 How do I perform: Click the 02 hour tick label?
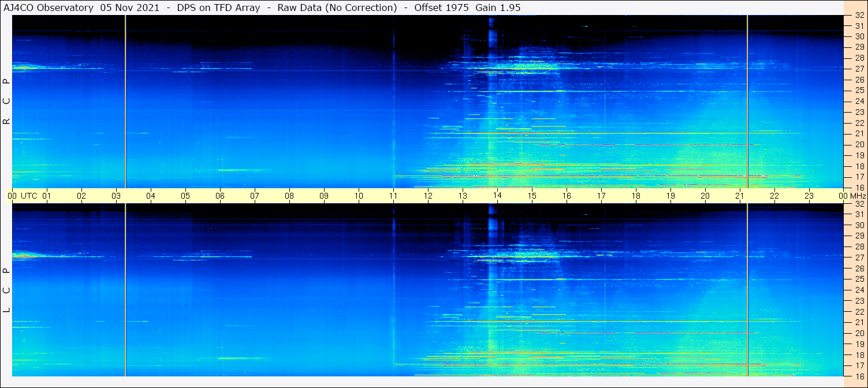[81, 196]
